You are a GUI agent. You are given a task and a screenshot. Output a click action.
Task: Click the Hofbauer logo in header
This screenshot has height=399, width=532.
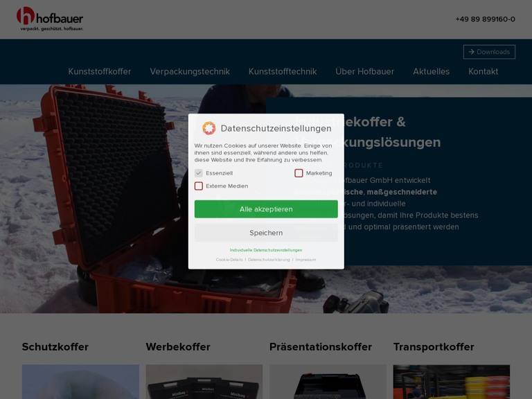(x=50, y=19)
